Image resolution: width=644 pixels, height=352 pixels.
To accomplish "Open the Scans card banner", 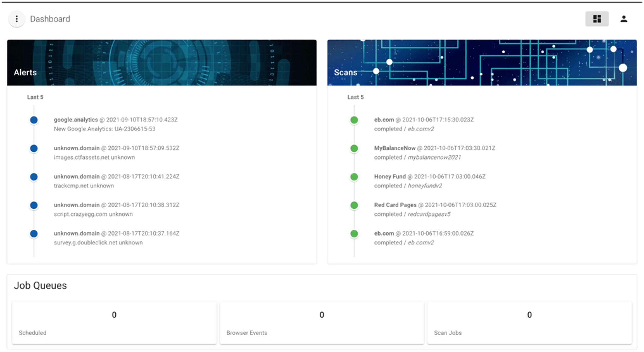I will point(482,63).
